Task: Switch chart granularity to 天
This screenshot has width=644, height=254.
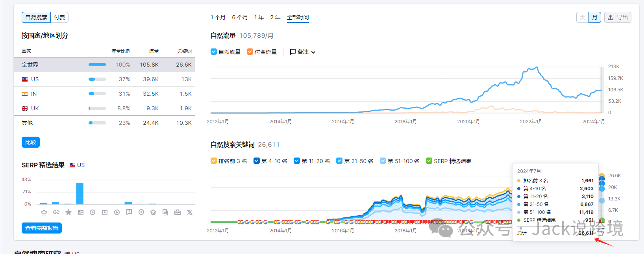Action: point(583,17)
